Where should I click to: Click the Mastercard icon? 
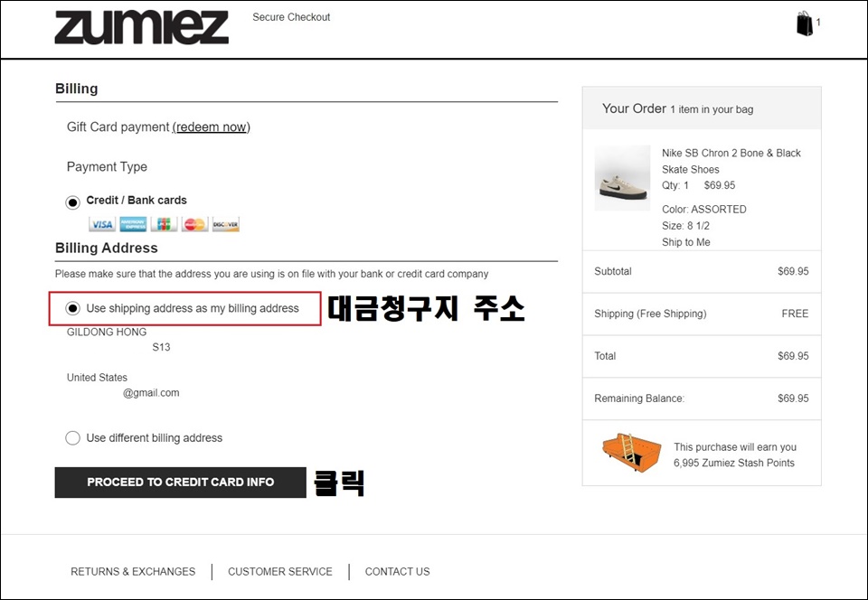pyautogui.click(x=195, y=224)
